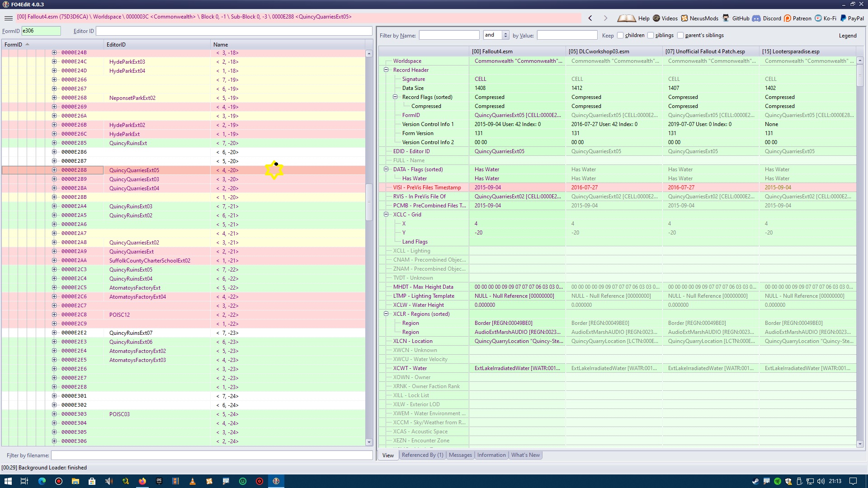Enable the Keep children checkbox
This screenshot has width=868, height=488.
click(x=620, y=35)
